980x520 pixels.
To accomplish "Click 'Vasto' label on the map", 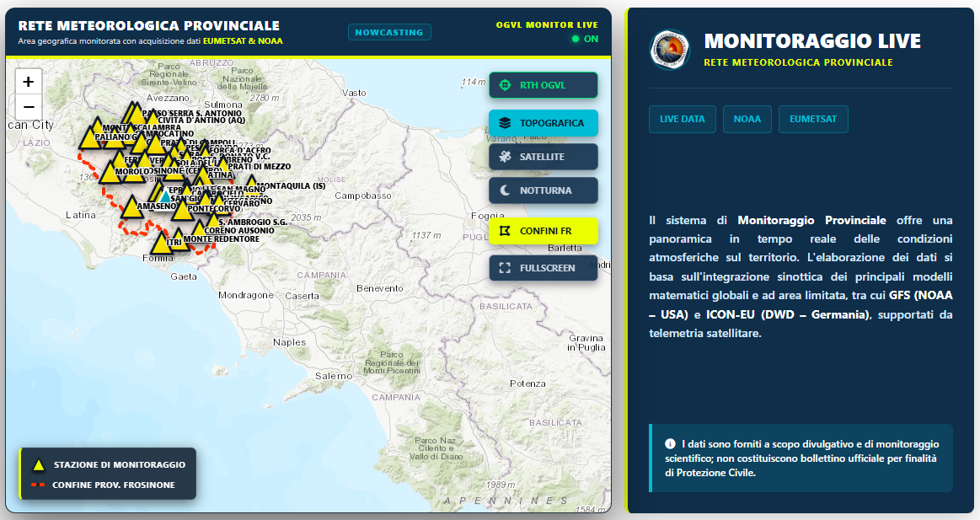I will pos(354,93).
